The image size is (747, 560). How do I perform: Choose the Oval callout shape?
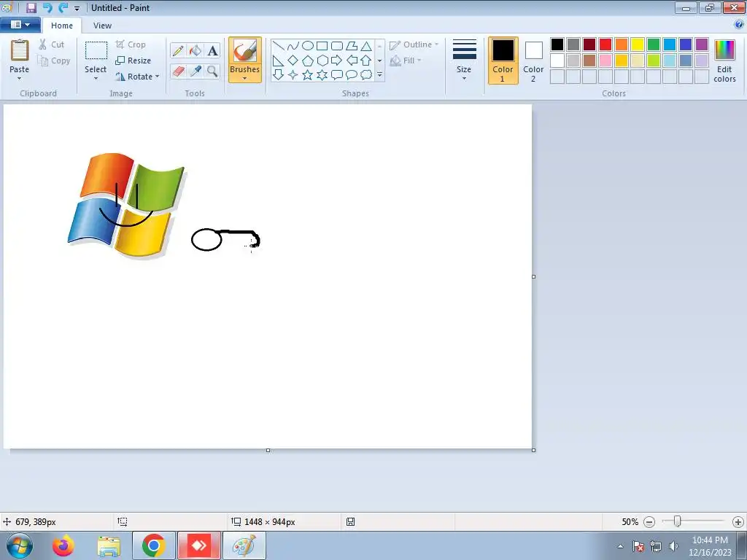(x=352, y=75)
